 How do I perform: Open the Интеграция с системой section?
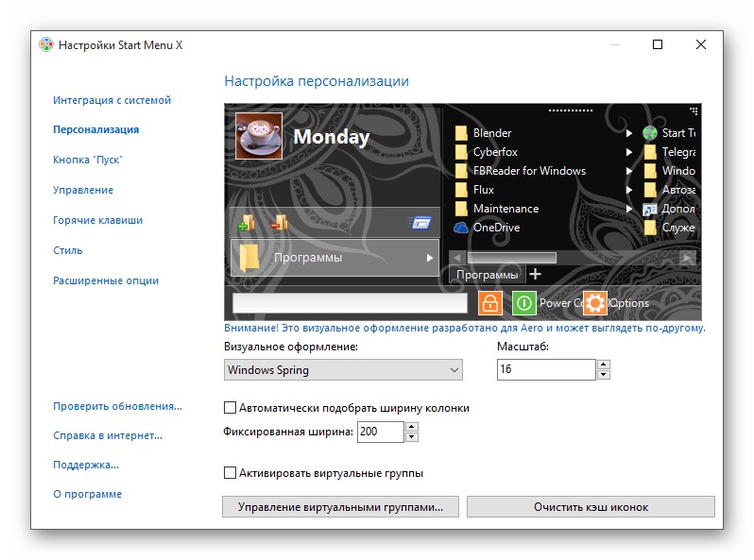coord(112,100)
